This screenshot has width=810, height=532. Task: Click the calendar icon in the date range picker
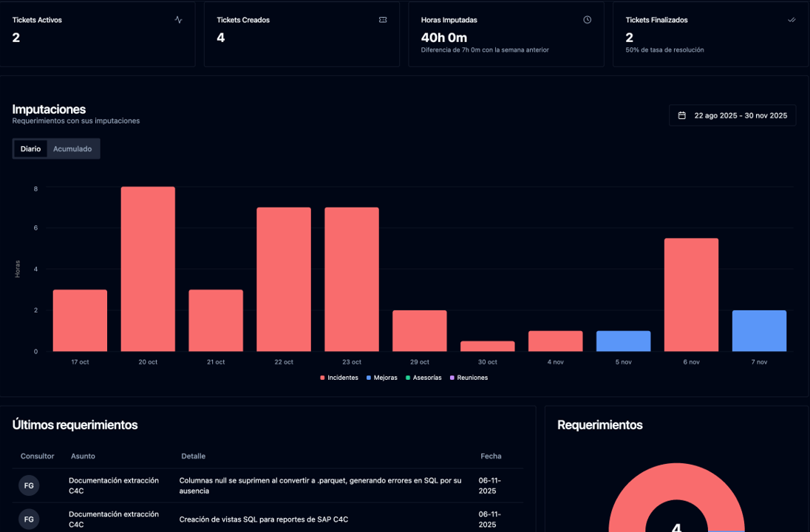pyautogui.click(x=682, y=116)
